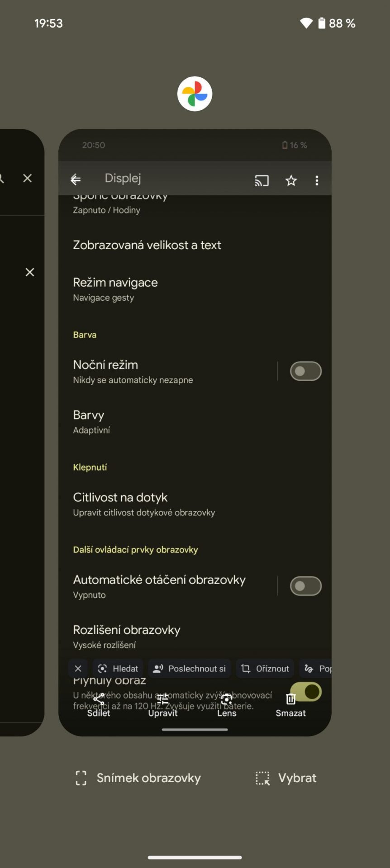Image resolution: width=390 pixels, height=868 pixels.
Task: Tap the Smazat trash icon
Action: tap(290, 699)
